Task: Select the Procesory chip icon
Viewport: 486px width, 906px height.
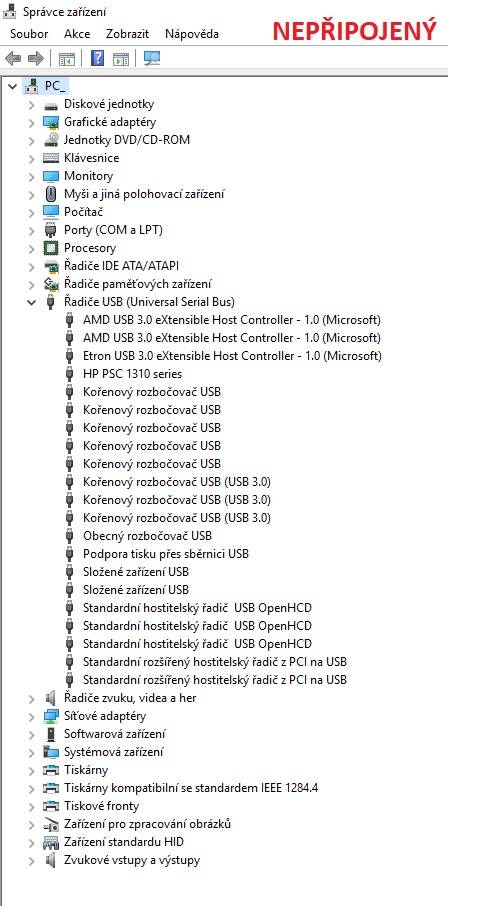Action: [x=51, y=248]
